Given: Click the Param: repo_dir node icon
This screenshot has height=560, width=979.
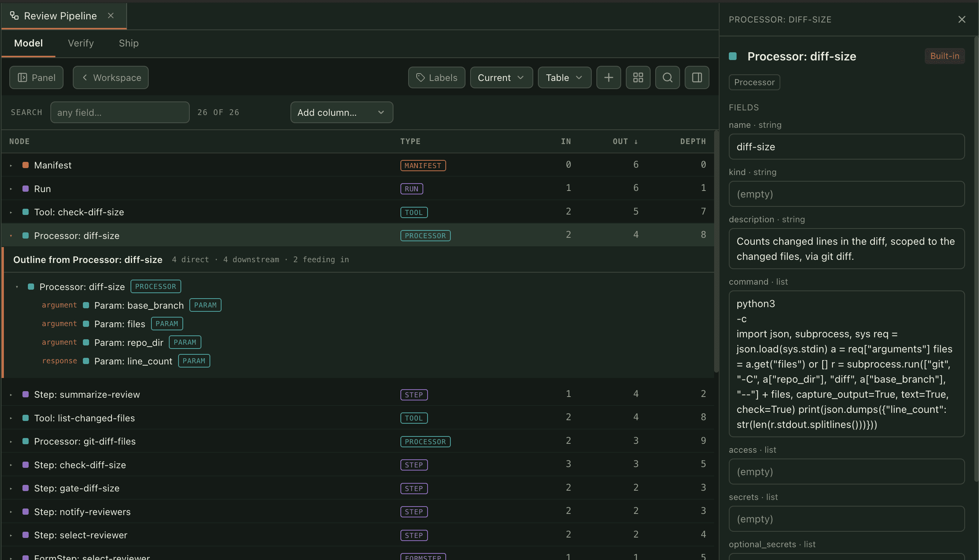Looking at the screenshot, I should click(86, 342).
